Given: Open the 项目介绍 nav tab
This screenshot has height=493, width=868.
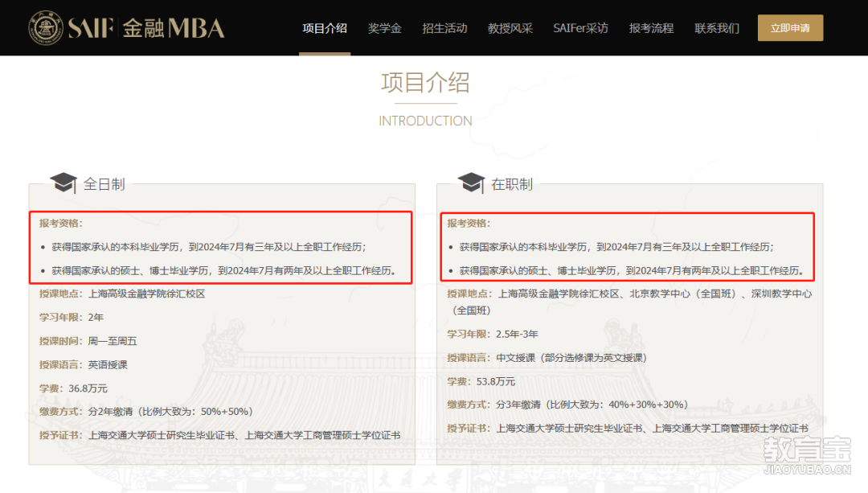Looking at the screenshot, I should click(325, 28).
